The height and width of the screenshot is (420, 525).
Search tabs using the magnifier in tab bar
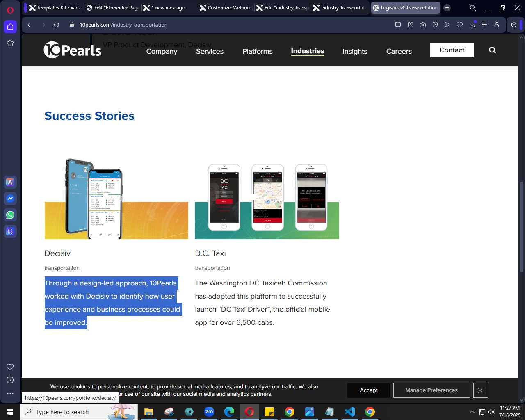pos(473,8)
